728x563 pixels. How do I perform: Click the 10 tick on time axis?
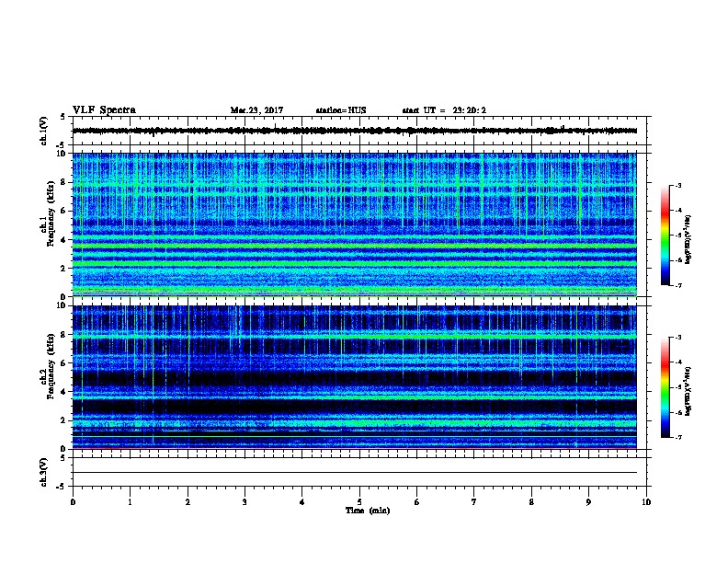(646, 502)
